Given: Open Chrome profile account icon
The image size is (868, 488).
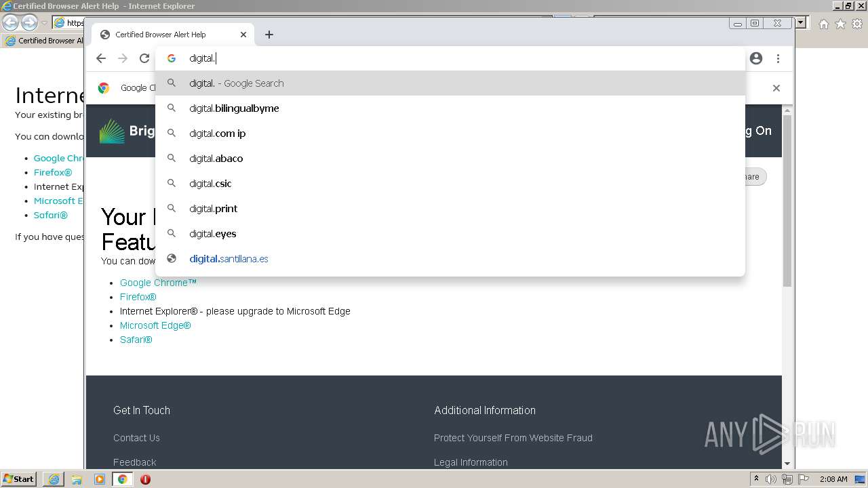Looking at the screenshot, I should point(756,58).
